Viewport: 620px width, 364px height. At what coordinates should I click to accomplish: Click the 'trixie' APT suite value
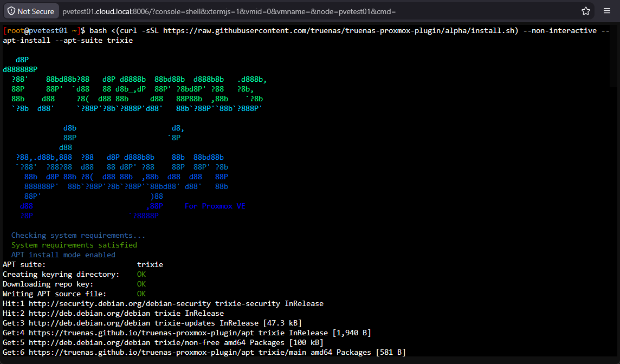pyautogui.click(x=150, y=264)
